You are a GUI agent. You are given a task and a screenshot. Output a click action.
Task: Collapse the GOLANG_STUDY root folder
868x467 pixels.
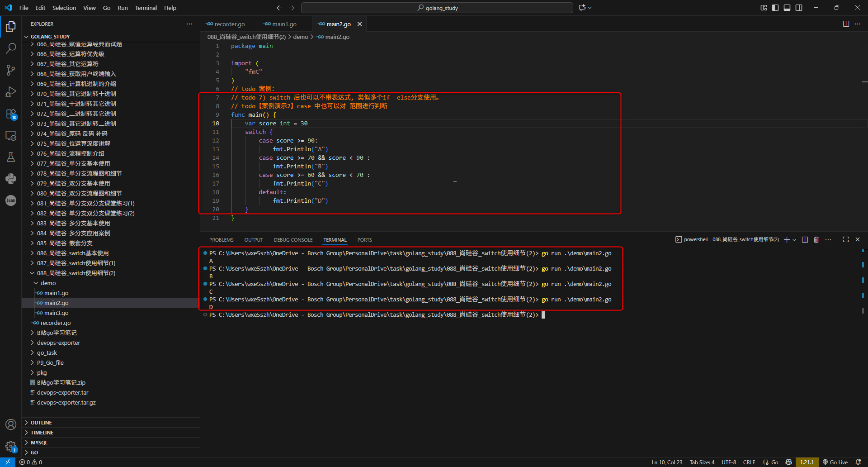tap(111, 37)
